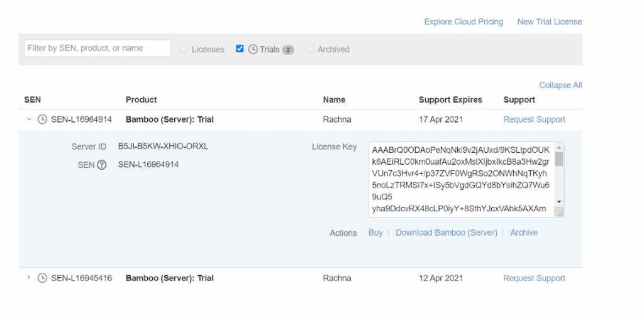This screenshot has width=644, height=315.
Task: Click Buy action link
Action: 375,233
